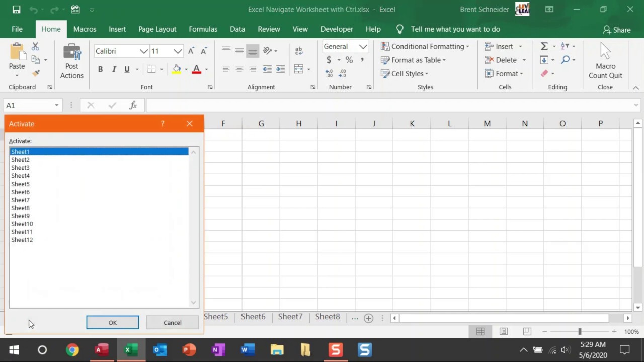Click the Find and Select magnifier icon

click(566, 60)
